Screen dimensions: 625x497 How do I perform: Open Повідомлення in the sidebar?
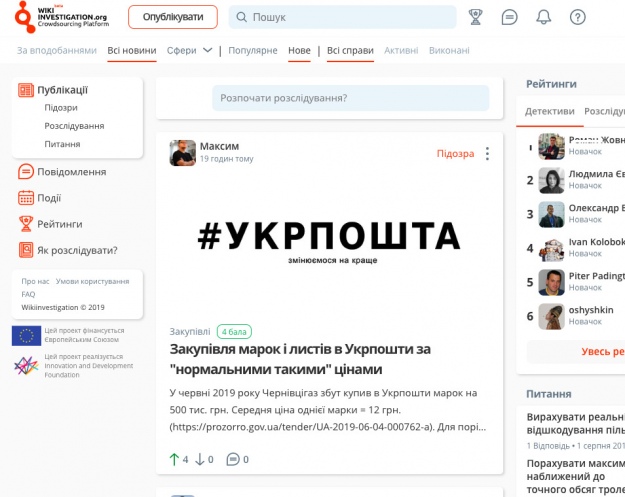[x=71, y=172]
